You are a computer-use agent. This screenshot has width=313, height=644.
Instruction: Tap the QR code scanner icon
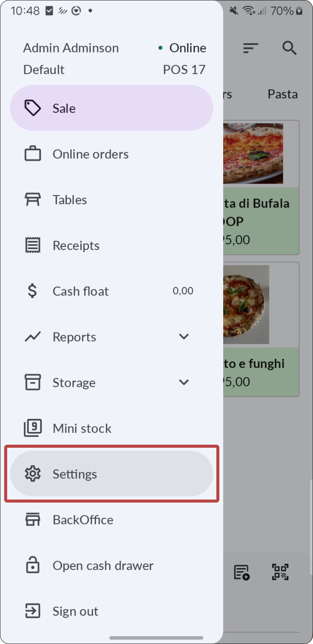tap(280, 572)
